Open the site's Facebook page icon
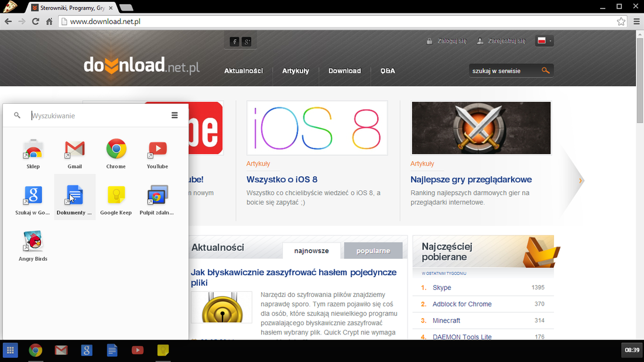Image resolution: width=644 pixels, height=362 pixels. [235, 42]
